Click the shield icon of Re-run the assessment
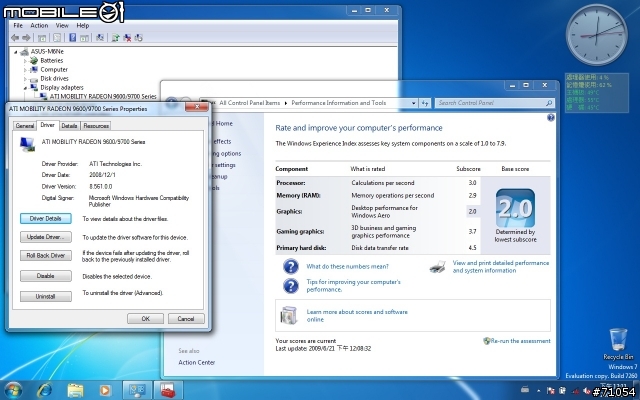Viewport: 640px width, 400px height. [x=487, y=341]
